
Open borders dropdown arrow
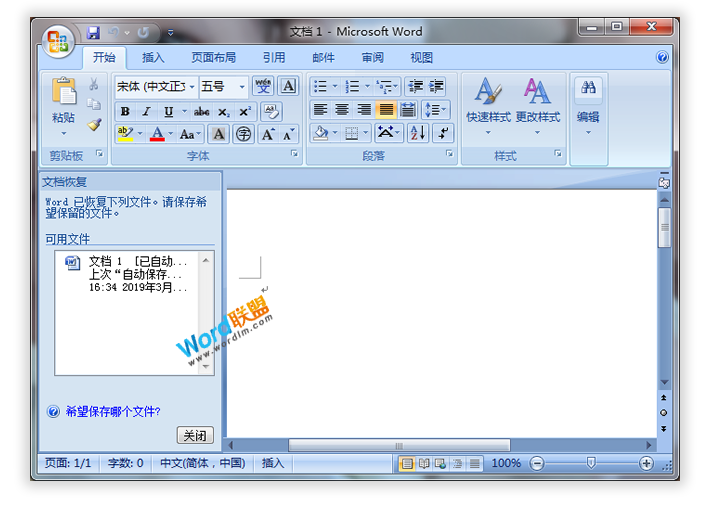click(x=366, y=133)
